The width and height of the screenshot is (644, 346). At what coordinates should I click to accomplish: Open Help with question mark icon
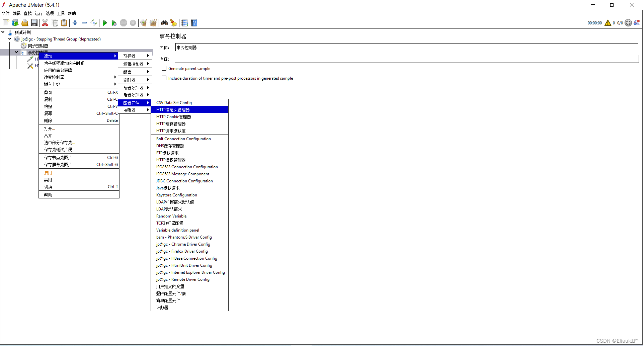click(x=194, y=23)
